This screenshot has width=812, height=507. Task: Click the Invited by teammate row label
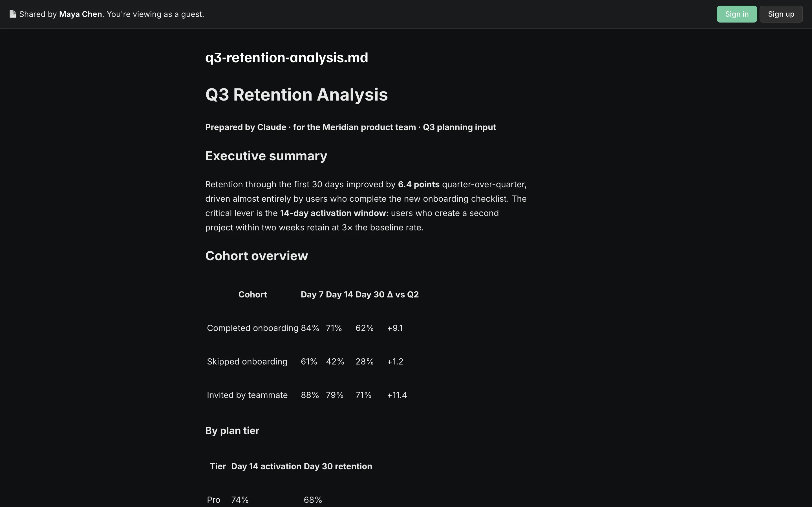247,395
